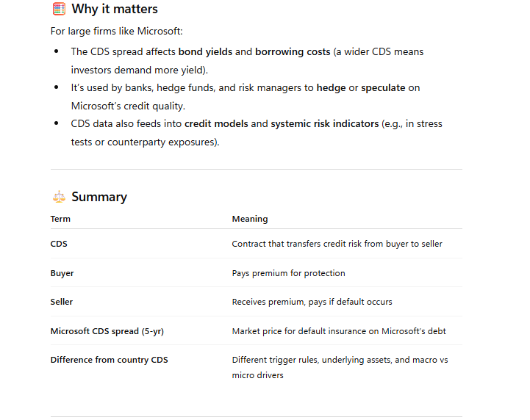
Task: Select the "Microsoft CDS spread (5-yr)" row label
Action: tap(107, 331)
